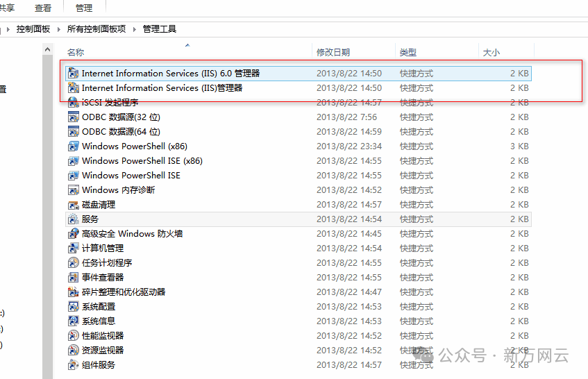Open the 管理 ribbon tab

pos(83,8)
